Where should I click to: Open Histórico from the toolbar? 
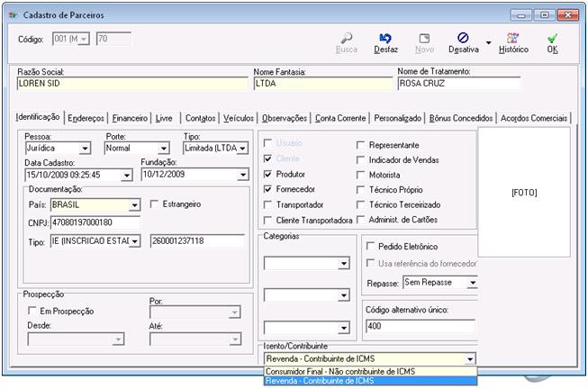[513, 39]
